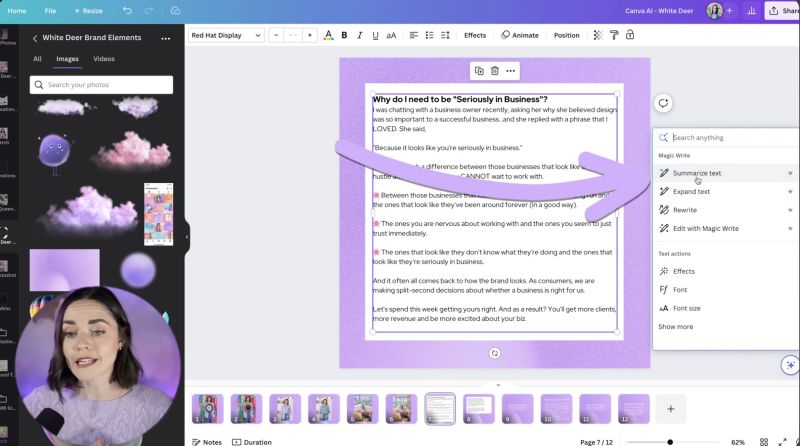The height and width of the screenshot is (446, 800).
Task: Open the analytics chart icon
Action: click(x=752, y=11)
